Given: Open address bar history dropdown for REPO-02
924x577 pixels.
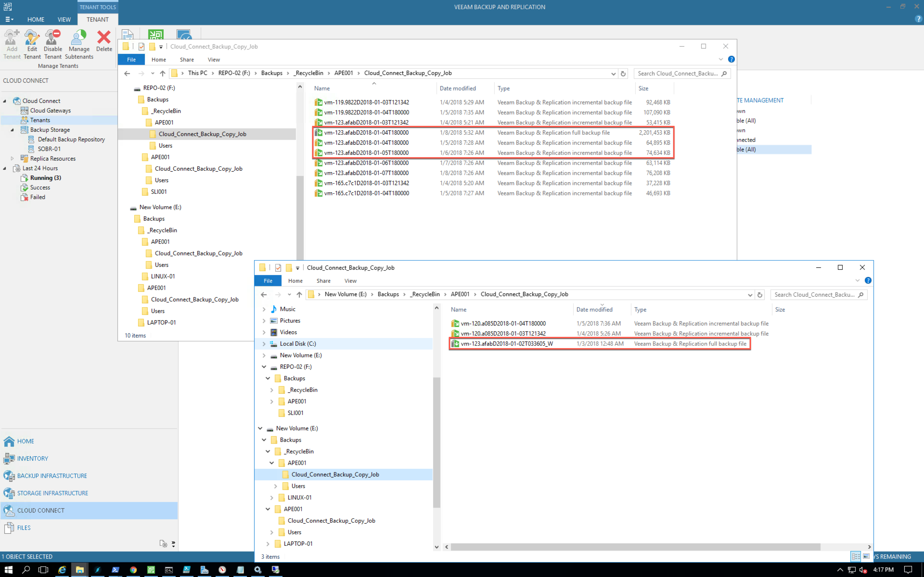Looking at the screenshot, I should [613, 73].
